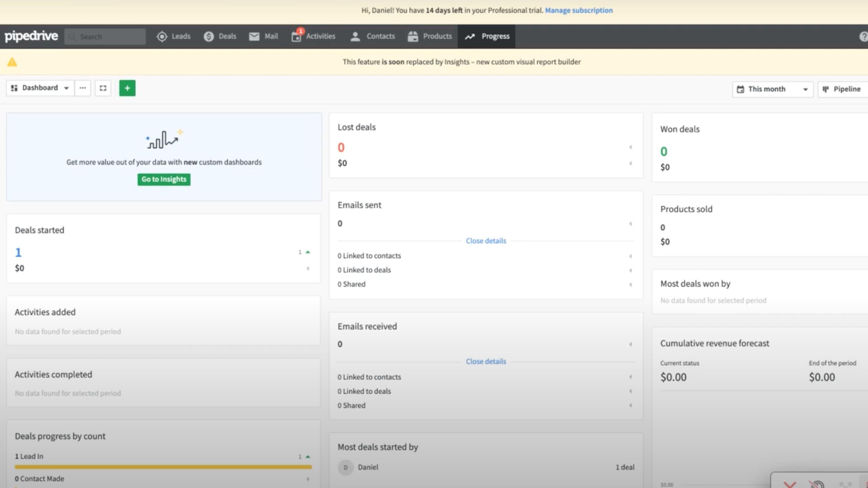Click the Deals dollar icon
The width and height of the screenshot is (868, 488).
coord(209,36)
